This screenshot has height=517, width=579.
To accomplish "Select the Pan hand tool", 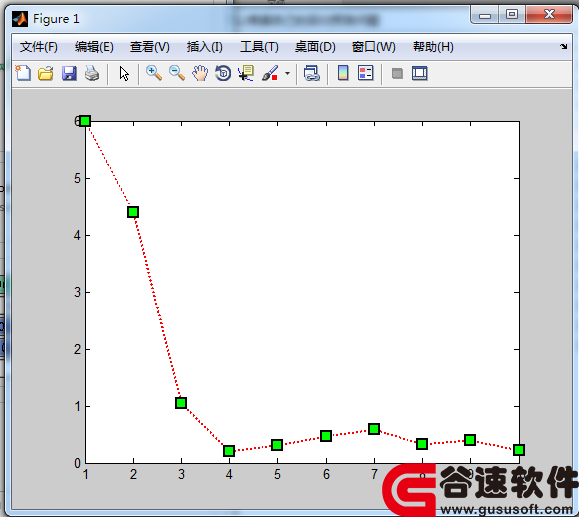I will 200,73.
